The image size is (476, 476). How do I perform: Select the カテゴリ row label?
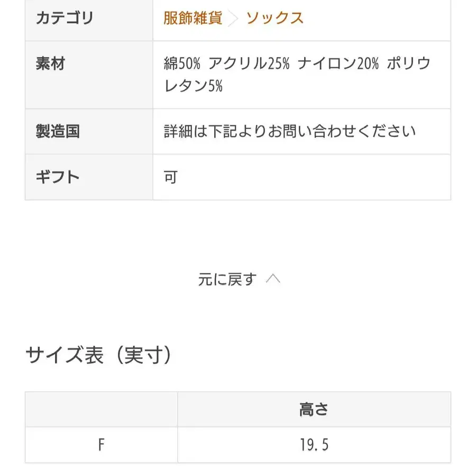coord(65,18)
